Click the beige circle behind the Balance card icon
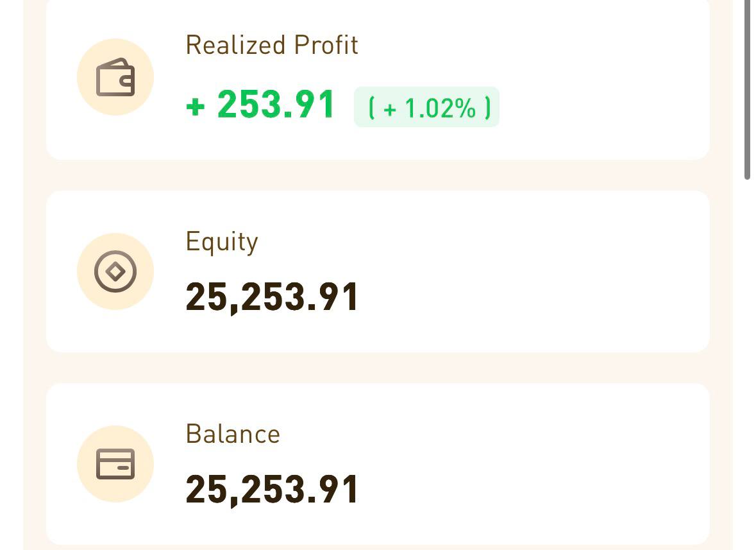This screenshot has width=756, height=550. coord(115,464)
